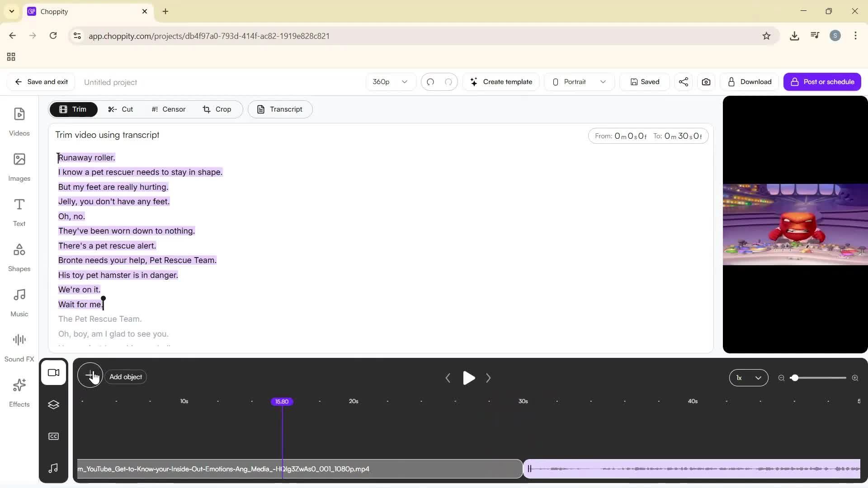Click Save and exit

[x=41, y=82]
